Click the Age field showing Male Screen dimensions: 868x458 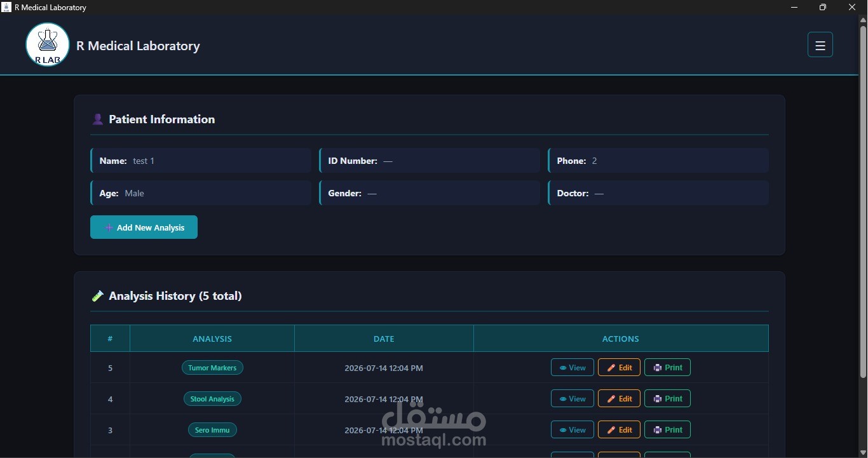(x=201, y=193)
